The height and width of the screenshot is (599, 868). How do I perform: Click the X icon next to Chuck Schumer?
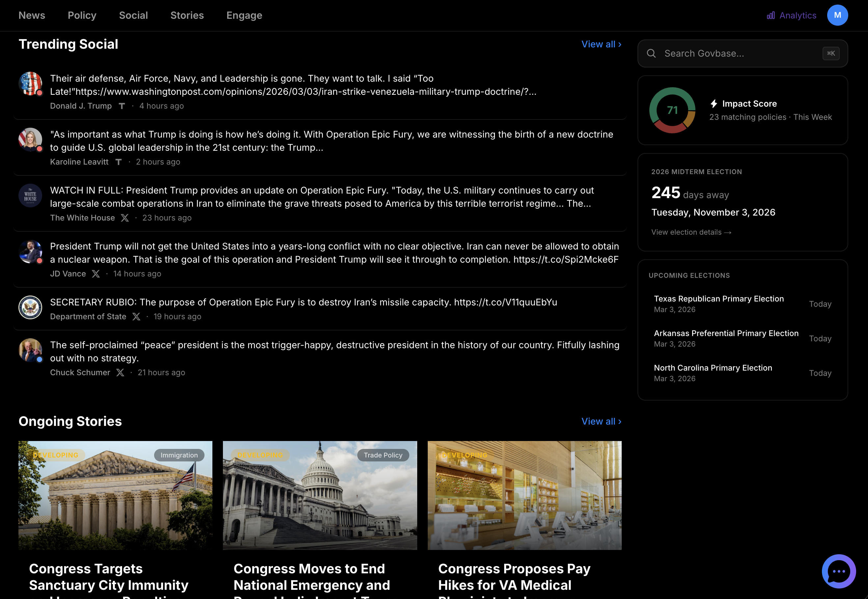120,372
